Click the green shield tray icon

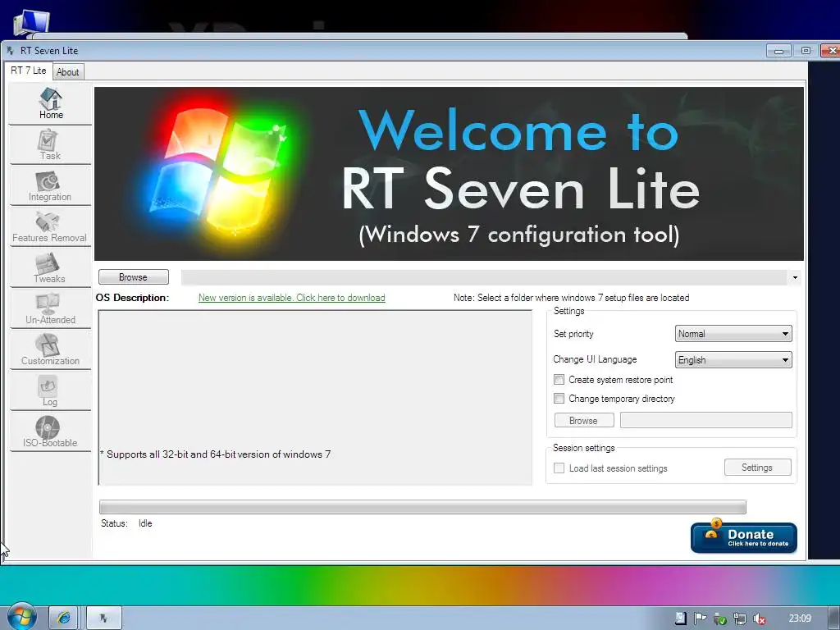tap(720, 619)
